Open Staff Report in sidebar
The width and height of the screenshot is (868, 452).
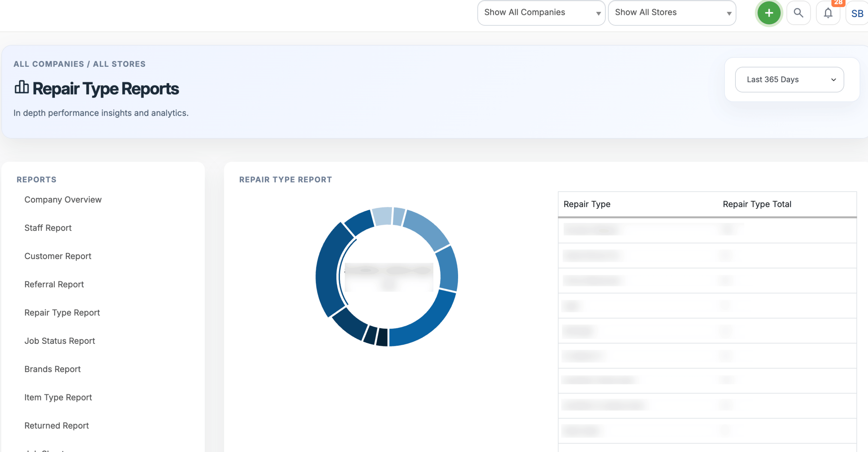[48, 228]
